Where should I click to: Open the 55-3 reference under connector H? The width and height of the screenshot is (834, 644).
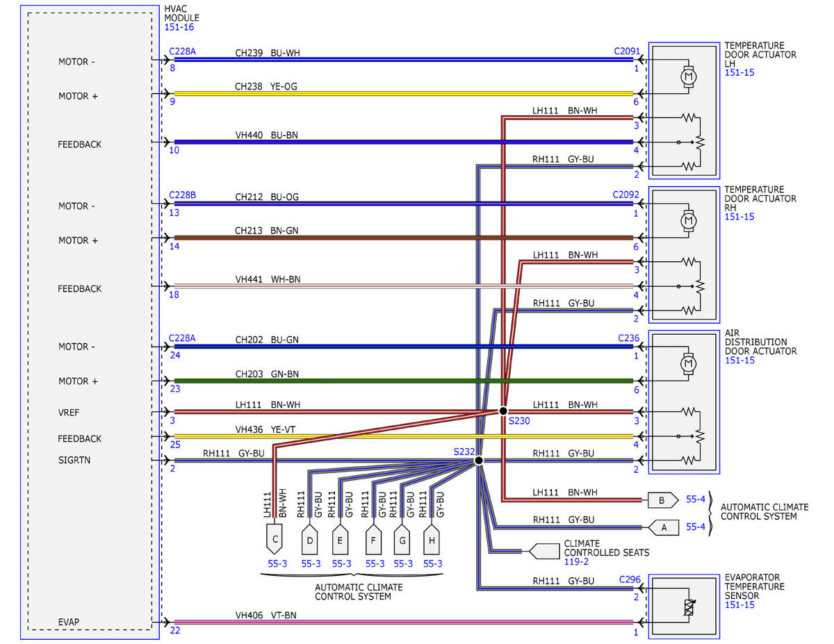(x=433, y=563)
